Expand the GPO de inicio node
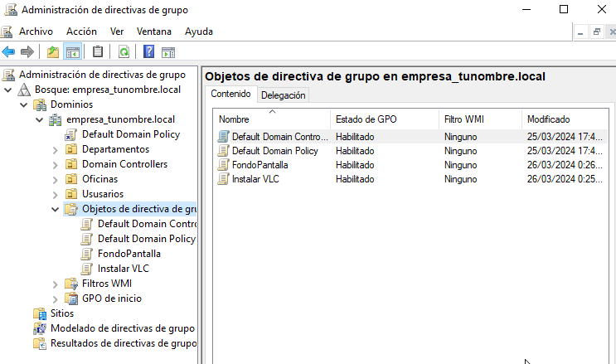Screen dimensions: 616x364 click(55, 299)
